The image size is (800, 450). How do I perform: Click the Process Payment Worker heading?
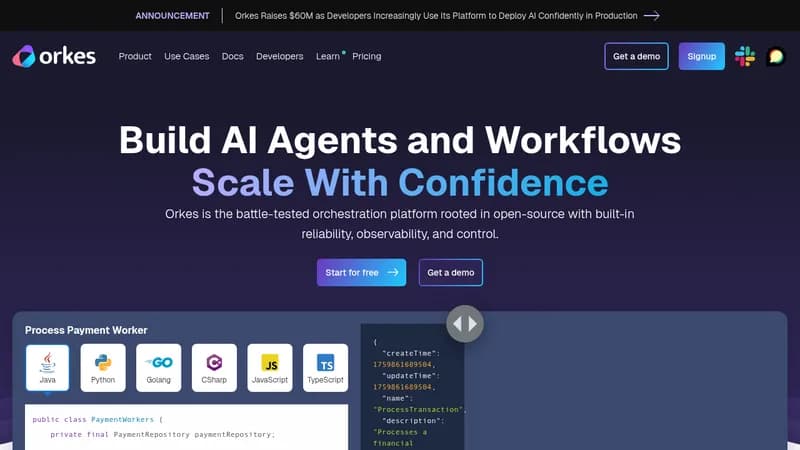(86, 330)
